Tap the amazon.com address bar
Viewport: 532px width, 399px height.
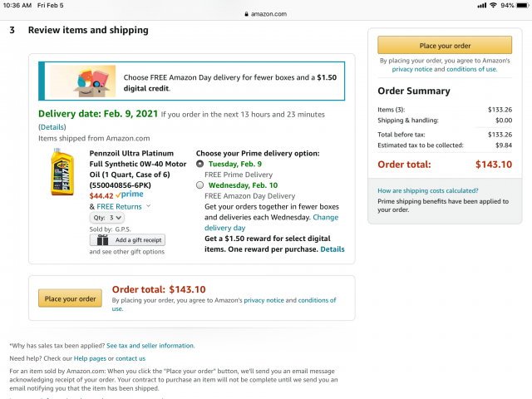266,14
